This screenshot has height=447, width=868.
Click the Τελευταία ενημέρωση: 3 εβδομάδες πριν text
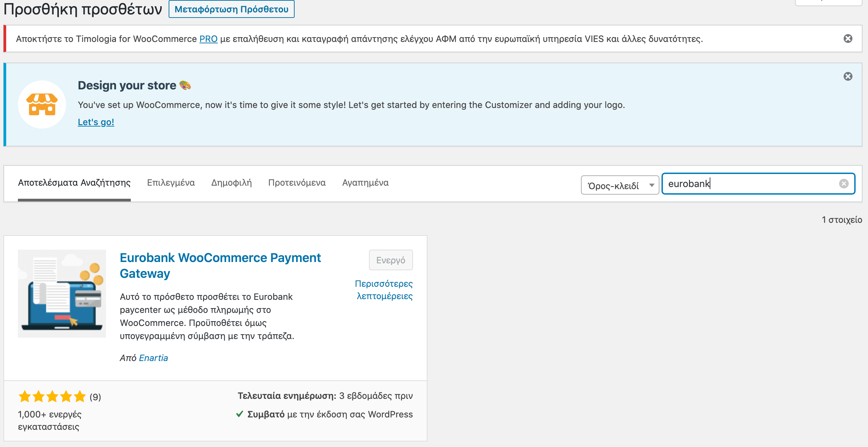325,396
